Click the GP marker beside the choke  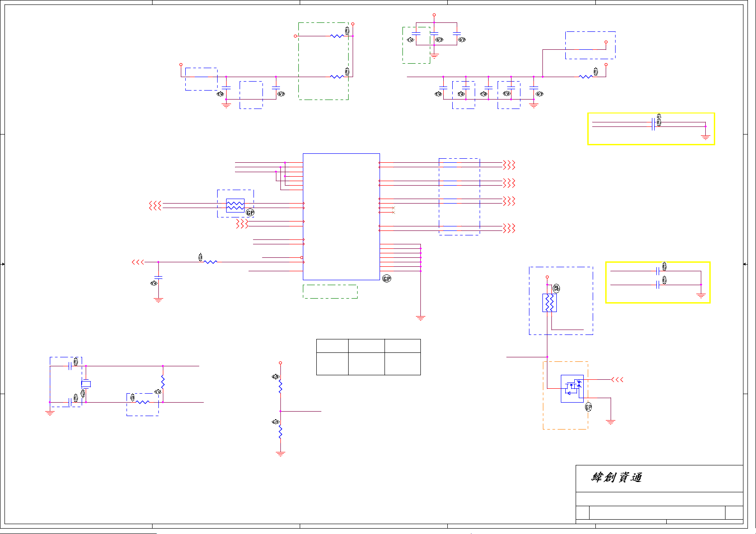(250, 213)
